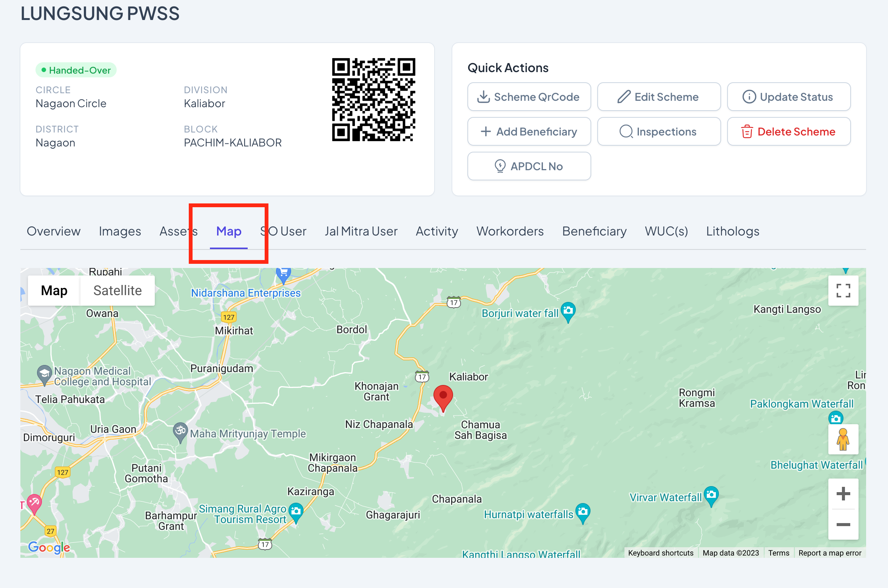Open the Inspections quick action
Image resolution: width=888 pixels, height=588 pixels.
[659, 132]
